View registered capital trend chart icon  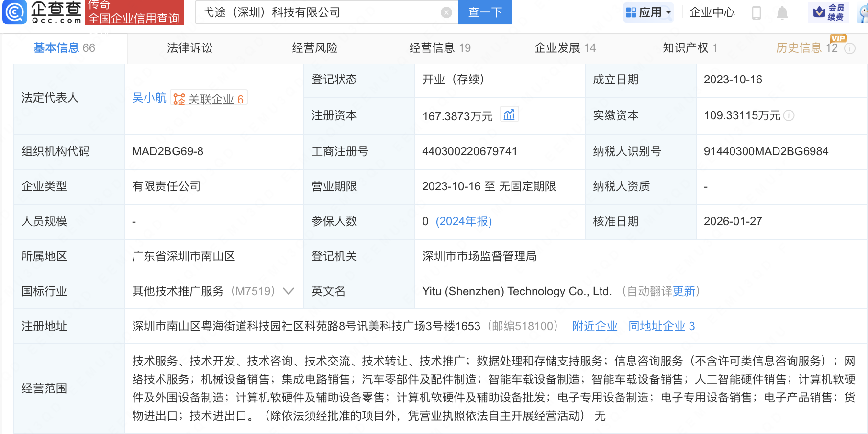point(509,114)
